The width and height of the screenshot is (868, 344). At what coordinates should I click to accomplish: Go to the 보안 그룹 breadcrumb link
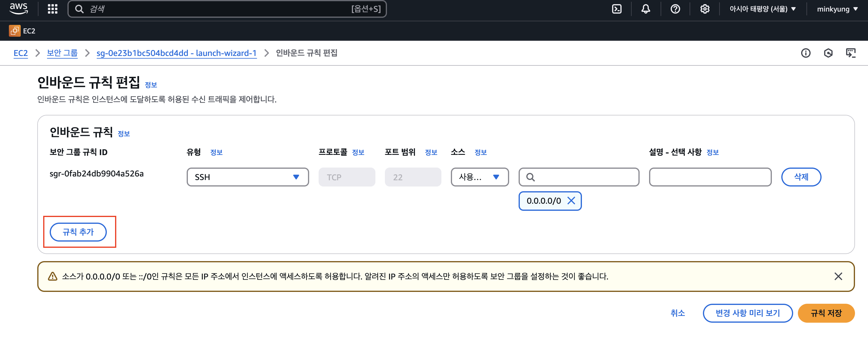pyautogui.click(x=62, y=53)
